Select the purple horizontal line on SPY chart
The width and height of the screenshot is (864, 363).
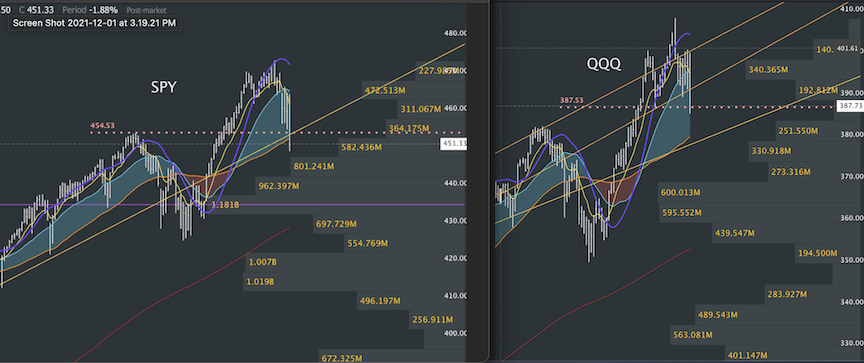(x=232, y=205)
